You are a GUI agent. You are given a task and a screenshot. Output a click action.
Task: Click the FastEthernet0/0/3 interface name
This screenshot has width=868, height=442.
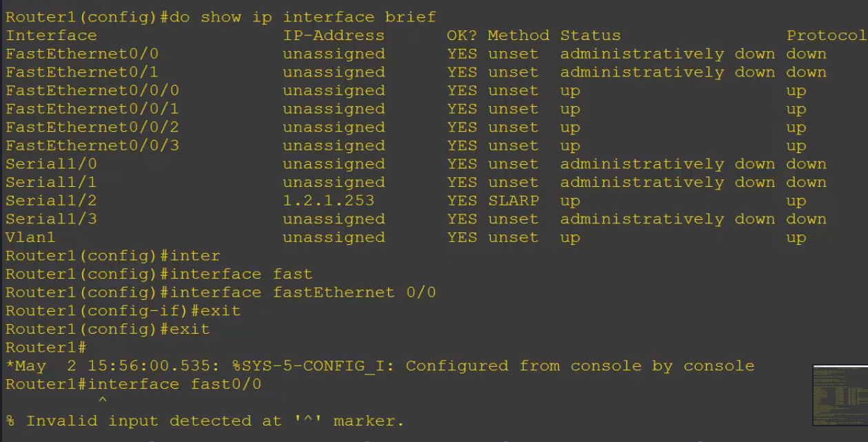(x=92, y=145)
